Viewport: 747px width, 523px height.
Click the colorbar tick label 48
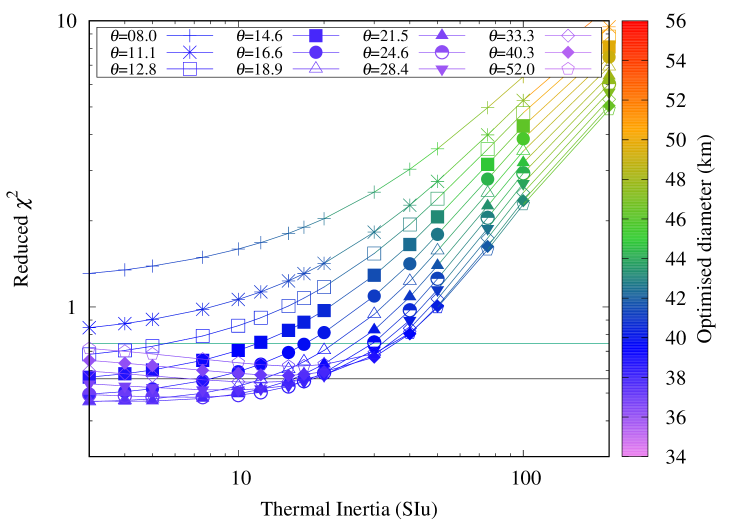(676, 180)
